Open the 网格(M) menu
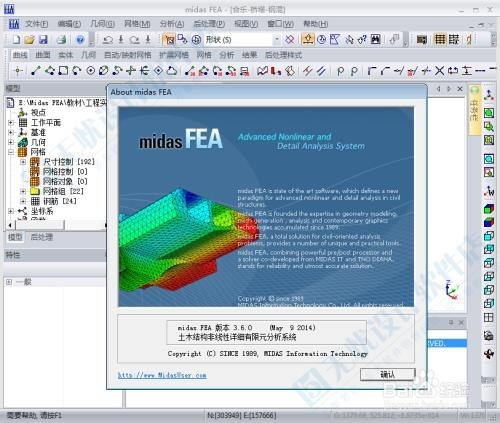 137,24
